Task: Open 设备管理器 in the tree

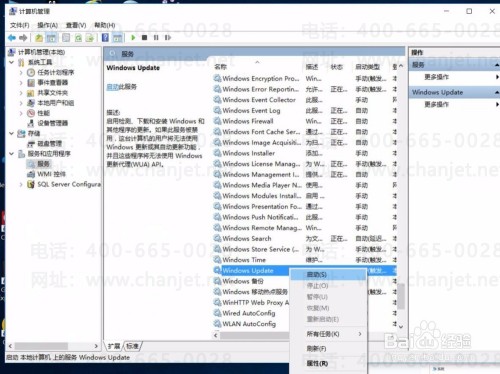Action: pyautogui.click(x=52, y=123)
